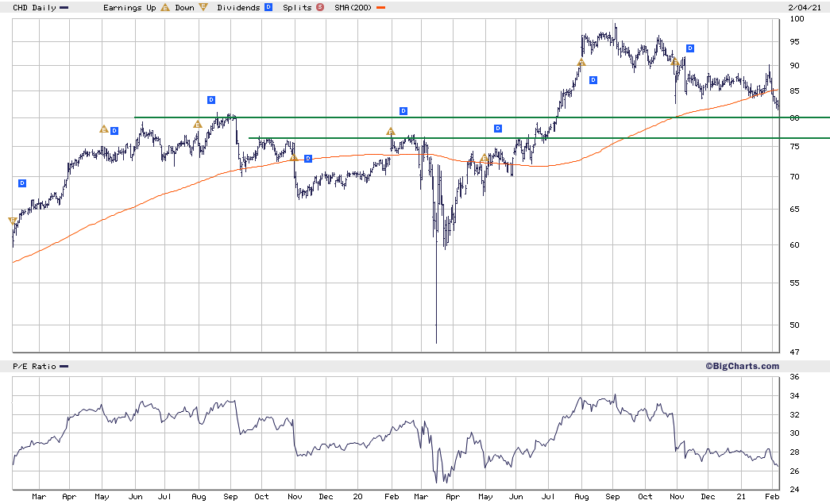The width and height of the screenshot is (830, 504).
Task: Click the P/E Ratio panel label
Action: (x=34, y=367)
